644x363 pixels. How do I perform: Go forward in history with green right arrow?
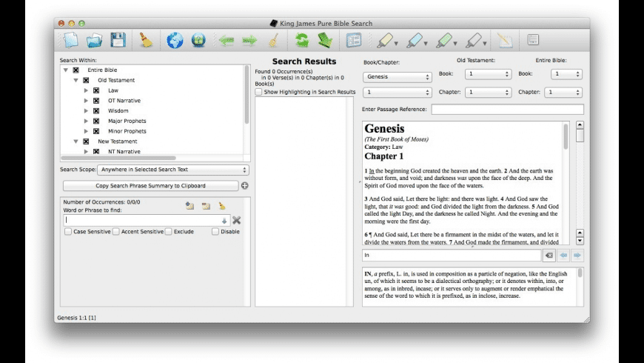point(249,40)
